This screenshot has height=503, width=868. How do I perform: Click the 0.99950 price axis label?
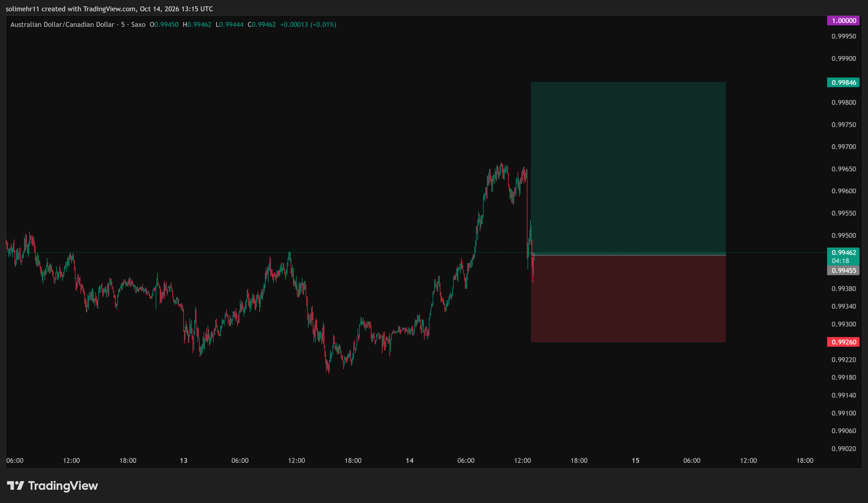point(843,37)
